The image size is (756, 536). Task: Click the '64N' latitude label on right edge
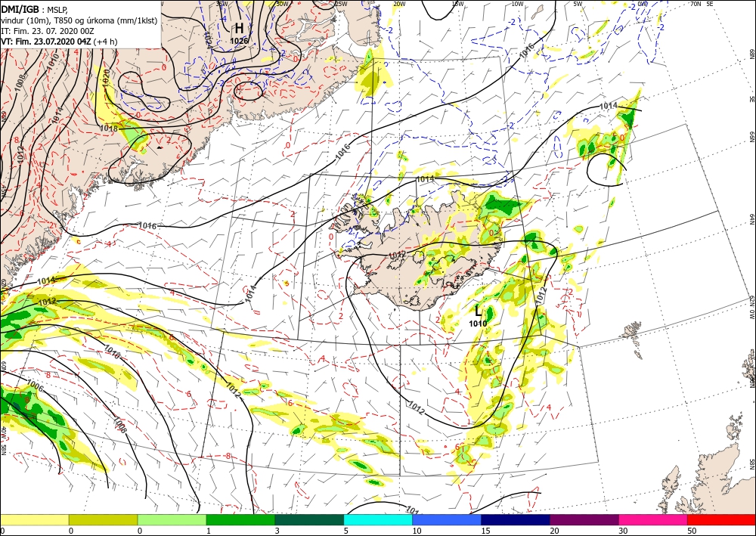(x=751, y=218)
